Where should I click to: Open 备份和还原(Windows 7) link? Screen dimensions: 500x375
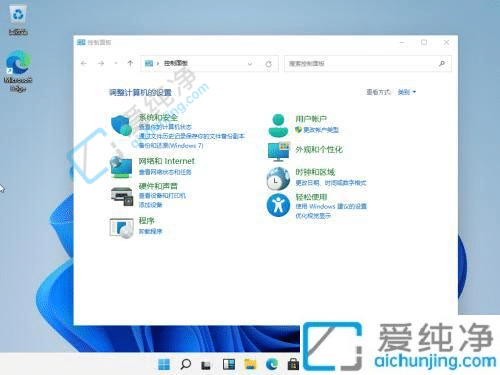coord(171,146)
